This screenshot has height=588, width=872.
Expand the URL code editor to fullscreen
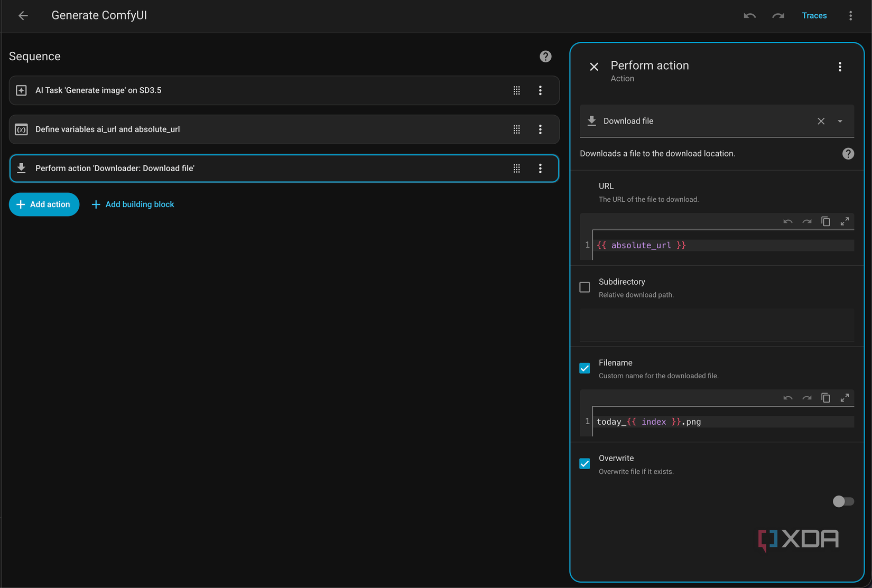pos(845,221)
